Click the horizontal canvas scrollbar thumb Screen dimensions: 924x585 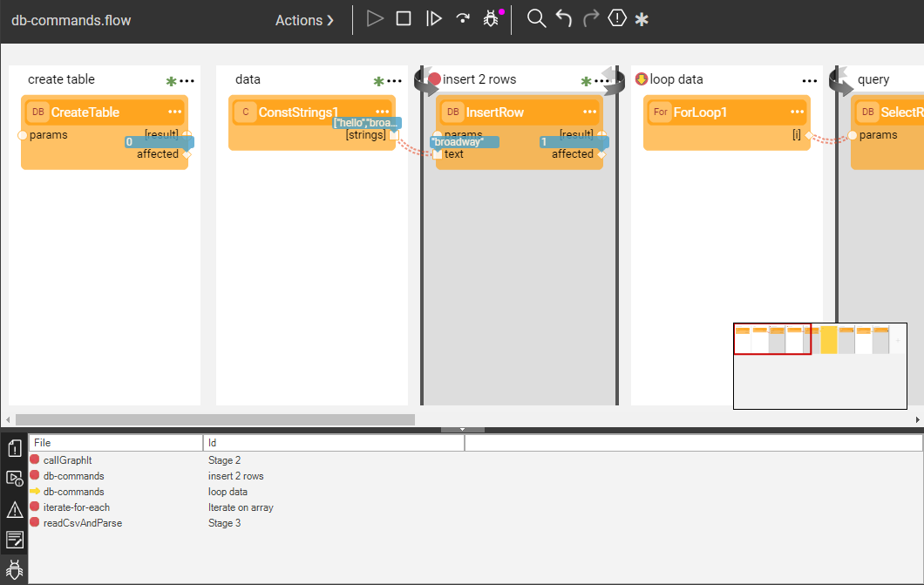pyautogui.click(x=214, y=419)
